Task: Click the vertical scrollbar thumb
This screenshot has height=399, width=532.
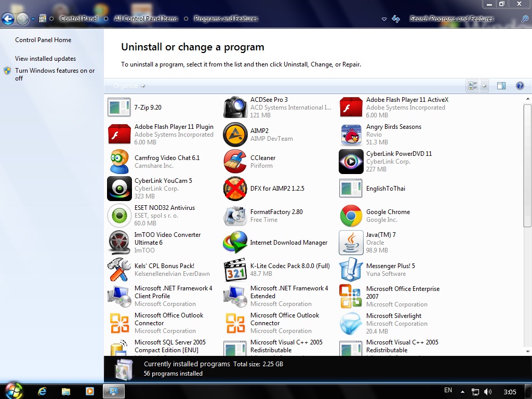Action: (x=527, y=166)
